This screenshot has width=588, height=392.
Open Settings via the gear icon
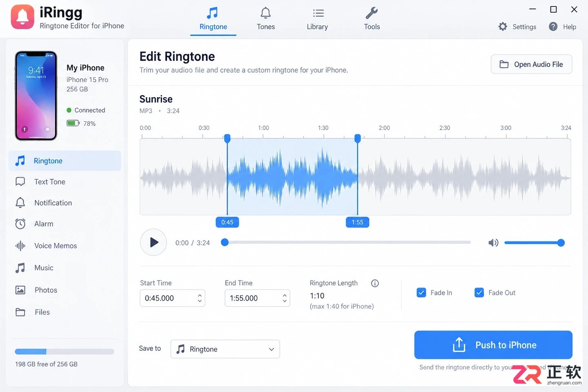point(503,27)
